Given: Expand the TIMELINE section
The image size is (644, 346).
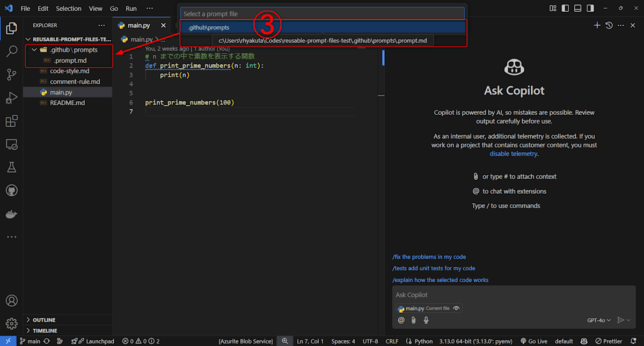Looking at the screenshot, I should click(68, 330).
